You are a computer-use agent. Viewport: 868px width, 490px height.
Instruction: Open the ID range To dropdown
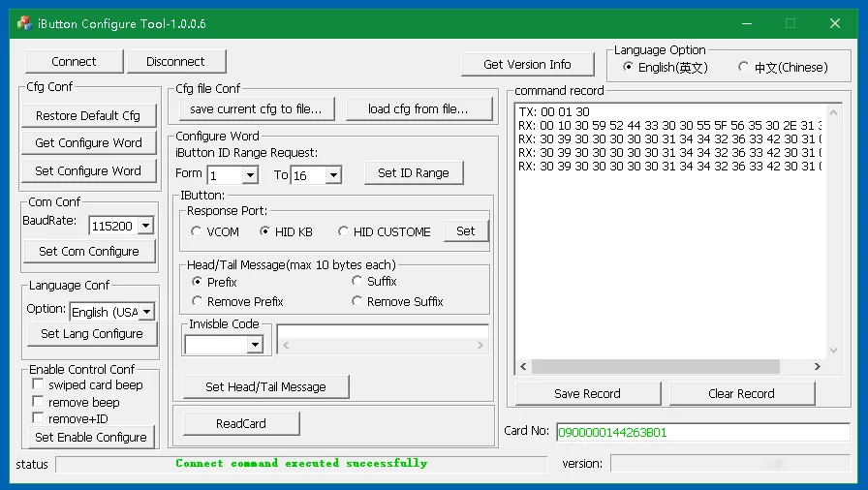333,175
